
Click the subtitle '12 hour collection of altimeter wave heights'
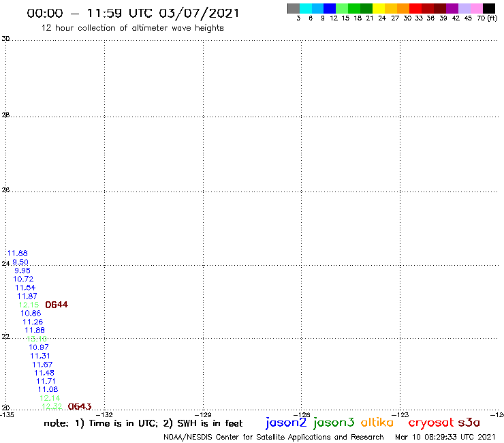pos(132,28)
